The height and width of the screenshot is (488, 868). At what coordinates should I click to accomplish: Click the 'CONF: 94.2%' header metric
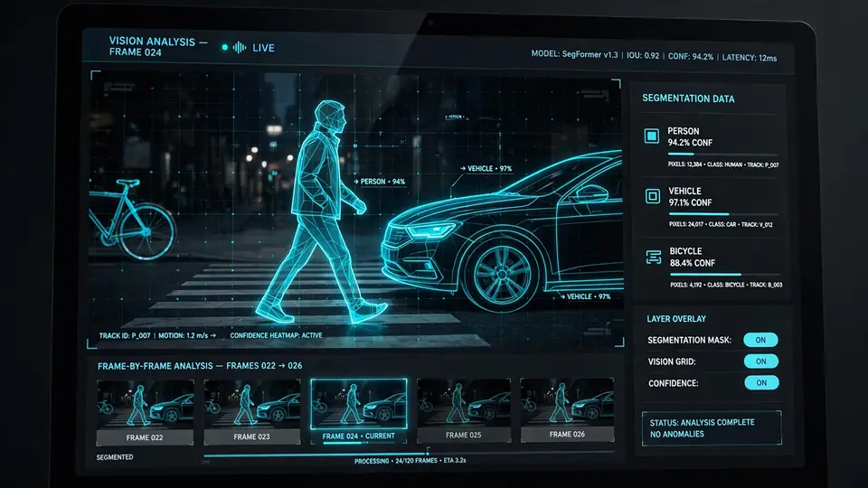[x=691, y=56]
